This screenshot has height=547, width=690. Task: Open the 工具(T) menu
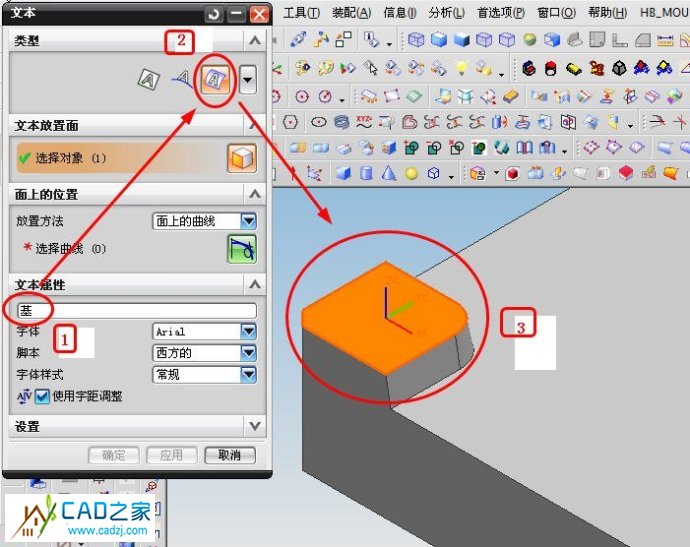pos(301,13)
